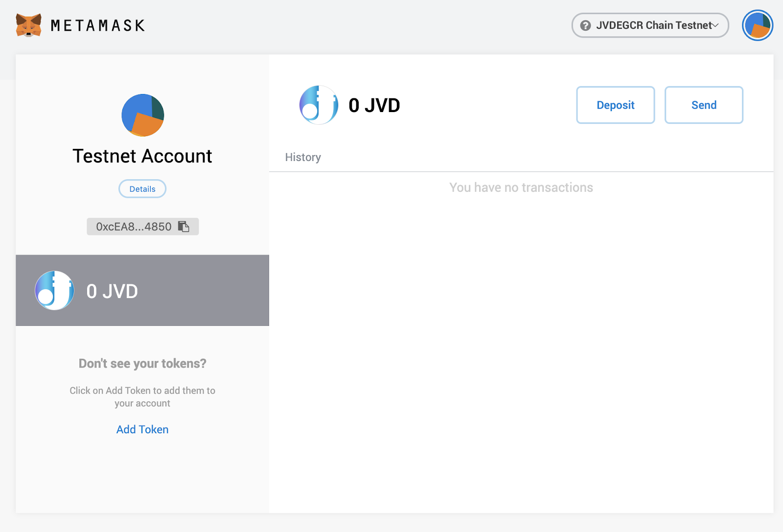Click the "Don't see your tokens?" heading
Viewport: 783px width, 532px height.
[x=142, y=364]
